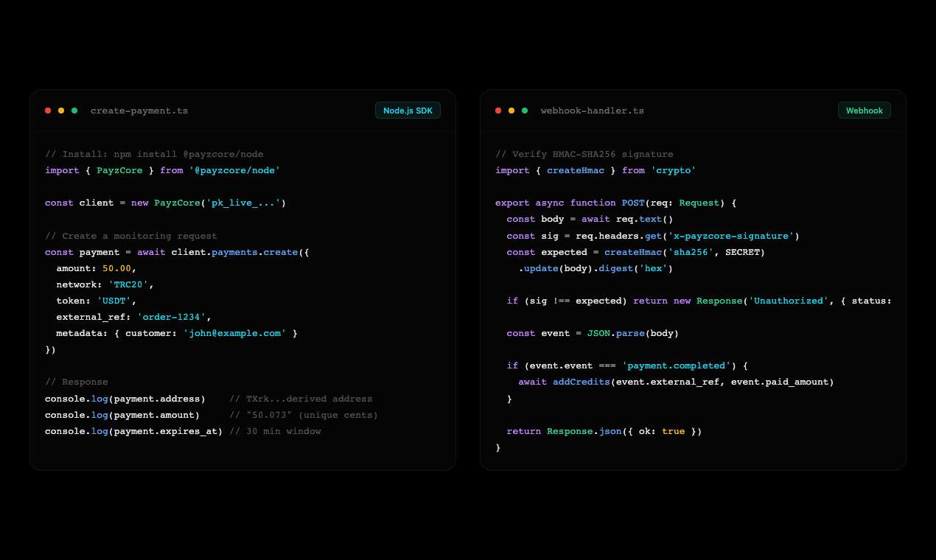Select the '@payzcore/node' package string
Image resolution: width=936 pixels, height=560 pixels.
(x=237, y=170)
